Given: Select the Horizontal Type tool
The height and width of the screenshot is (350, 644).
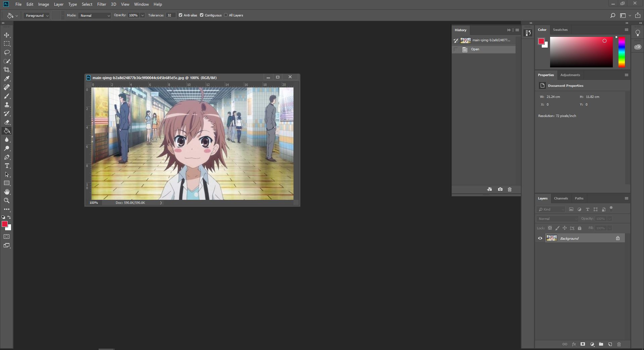Looking at the screenshot, I should click(x=7, y=166).
